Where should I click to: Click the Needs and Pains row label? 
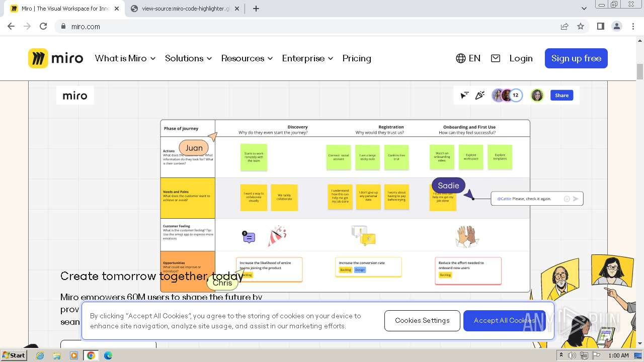click(188, 198)
